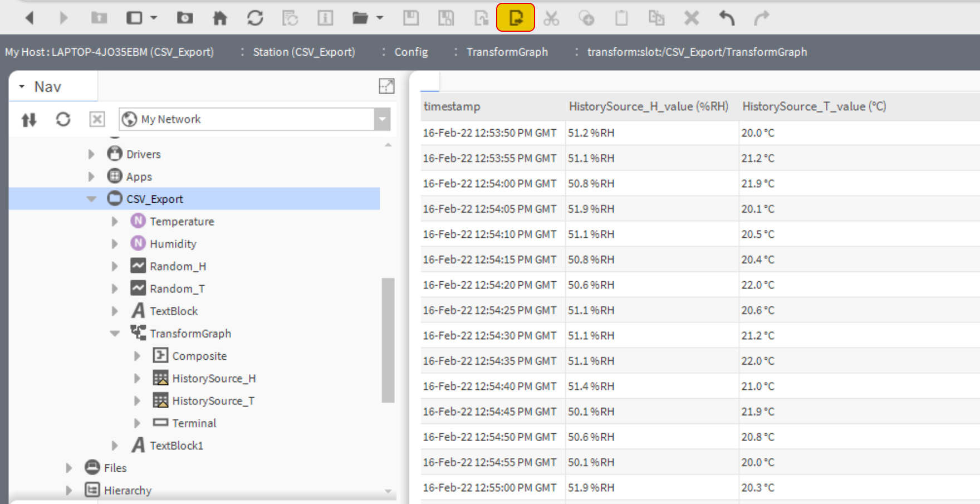Sort by the timestamp column header
Image resolution: width=980 pixels, height=504 pixels.
[452, 106]
